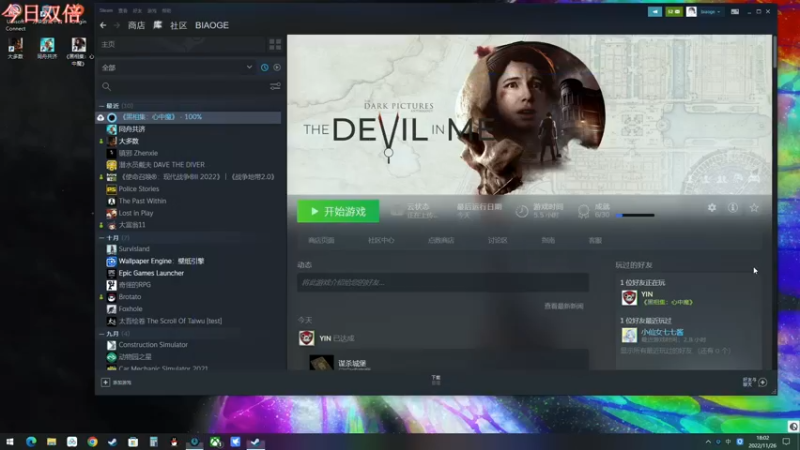Select The Scroll Of Taiwu in library
This screenshot has width=800, height=450.
coord(170,321)
